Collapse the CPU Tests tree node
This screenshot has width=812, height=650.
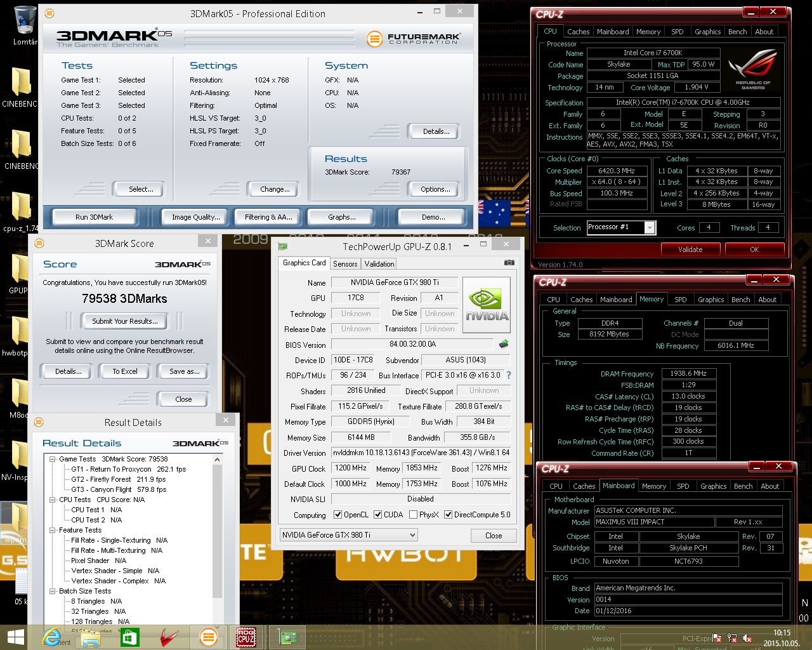(53, 500)
